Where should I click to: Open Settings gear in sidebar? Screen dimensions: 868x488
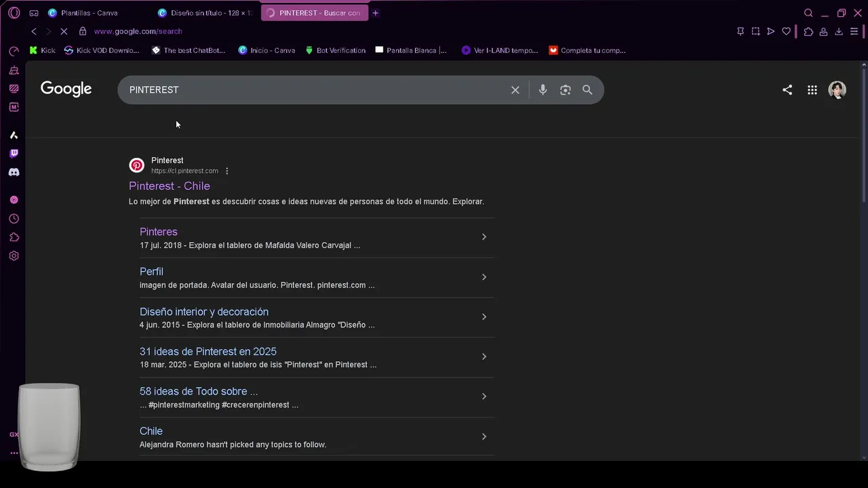(x=14, y=256)
